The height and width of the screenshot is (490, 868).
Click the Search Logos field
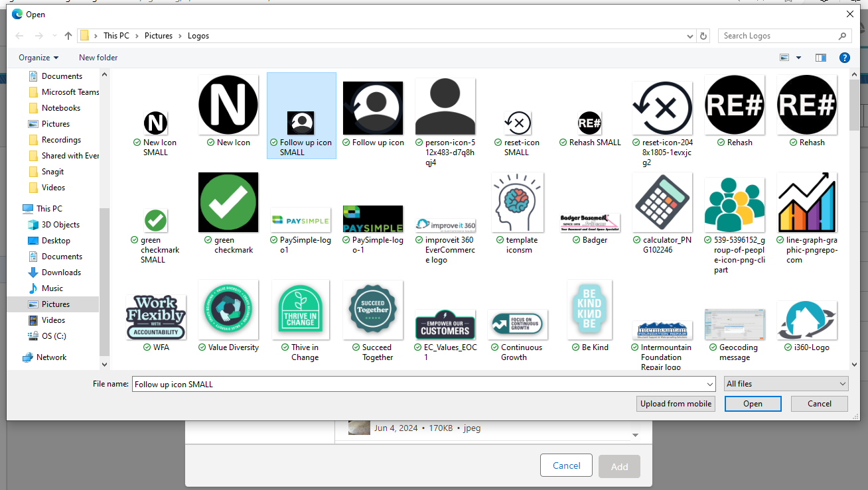(784, 36)
